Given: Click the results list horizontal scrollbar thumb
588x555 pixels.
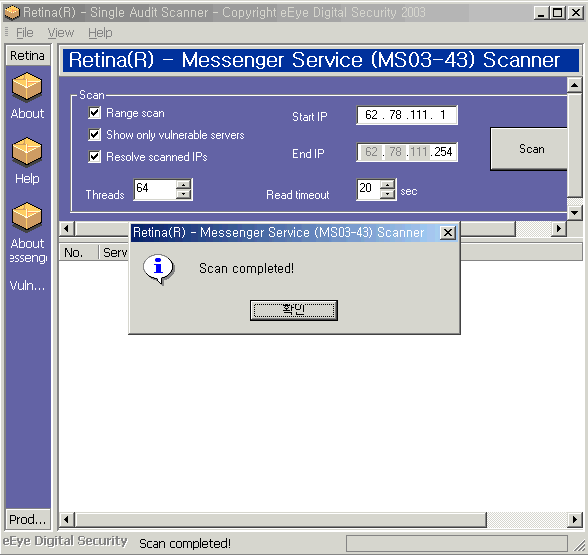Looking at the screenshot, I should 280,520.
